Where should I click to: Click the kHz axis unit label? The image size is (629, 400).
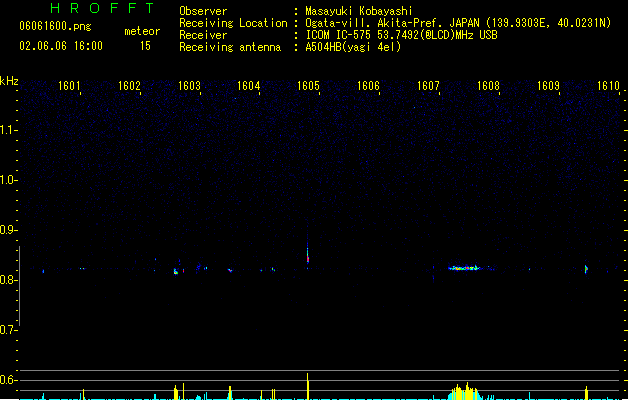pos(9,81)
